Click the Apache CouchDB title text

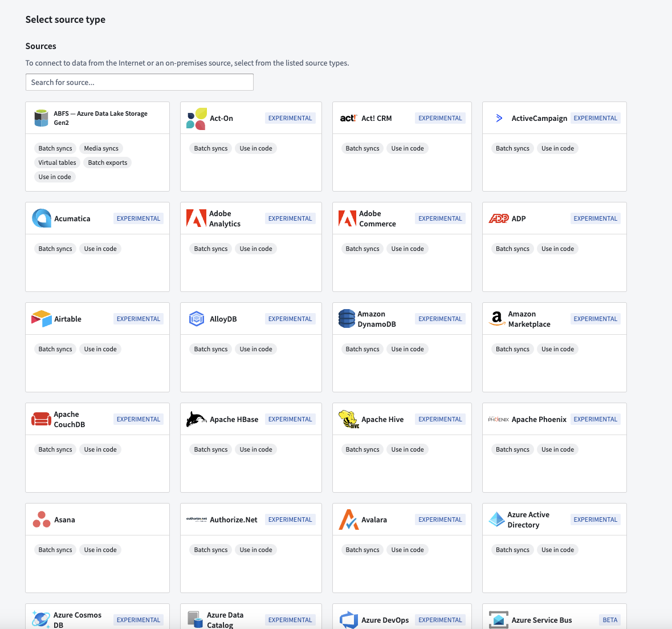point(70,419)
